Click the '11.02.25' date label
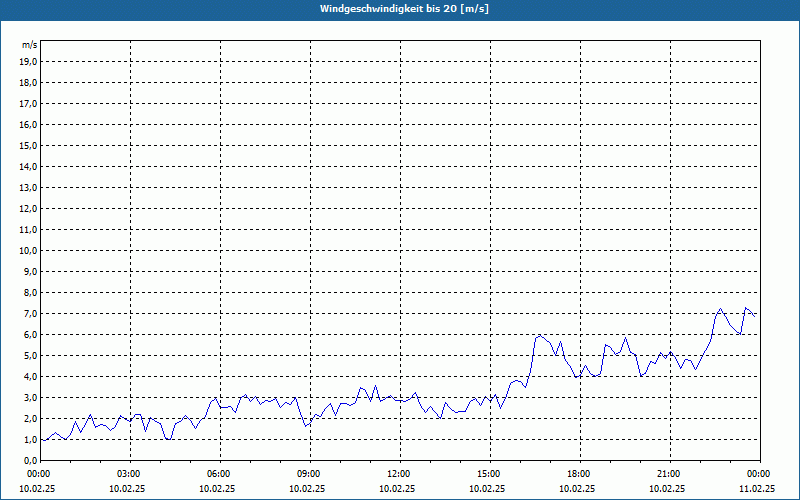Image resolution: width=800 pixels, height=500 pixels. 757,488
